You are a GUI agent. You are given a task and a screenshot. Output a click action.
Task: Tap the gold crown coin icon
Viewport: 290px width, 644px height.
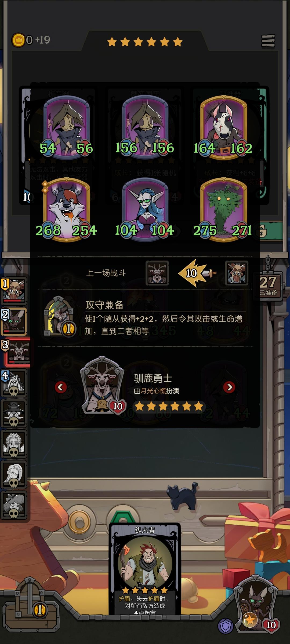(18, 40)
